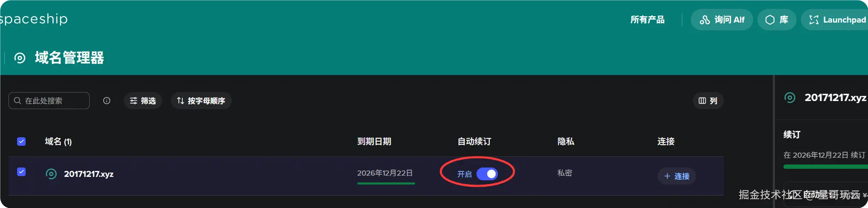The height and width of the screenshot is (208, 868).
Task: Click the icon beside 20171217.xyz row
Action: point(51,174)
